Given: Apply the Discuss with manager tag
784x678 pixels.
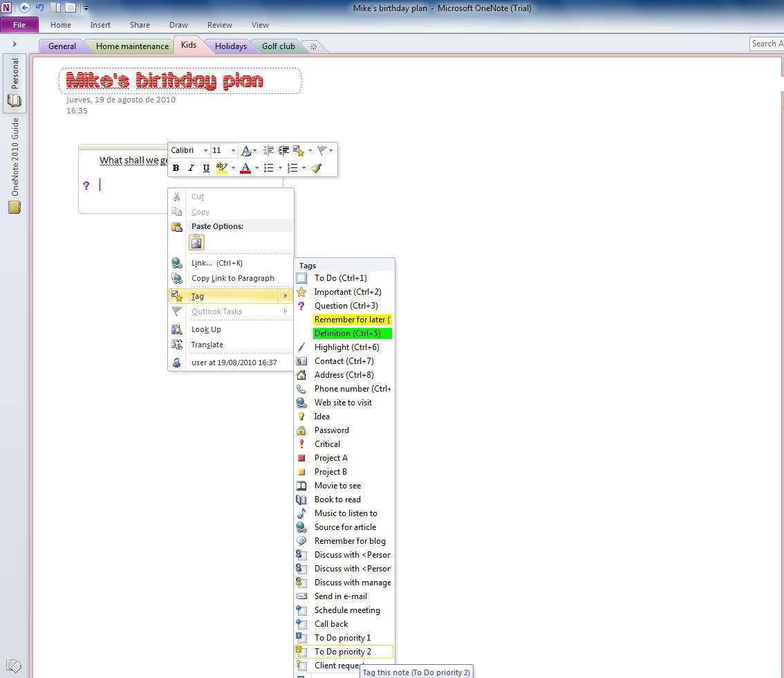Looking at the screenshot, I should (x=344, y=583).
